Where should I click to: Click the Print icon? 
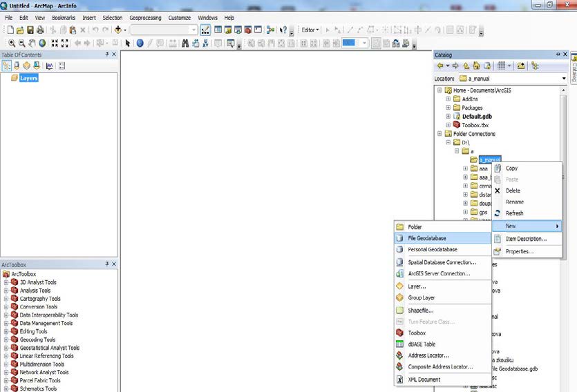[40, 30]
